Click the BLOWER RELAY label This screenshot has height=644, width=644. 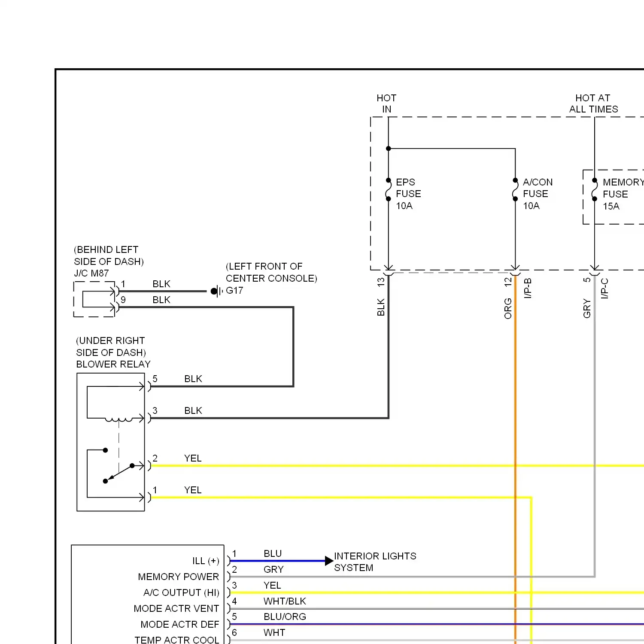(113, 364)
